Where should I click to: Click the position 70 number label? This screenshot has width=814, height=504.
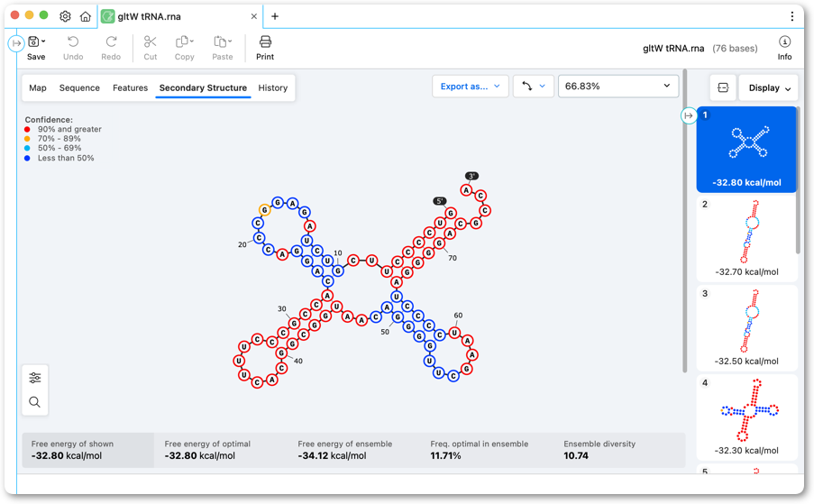[453, 258]
